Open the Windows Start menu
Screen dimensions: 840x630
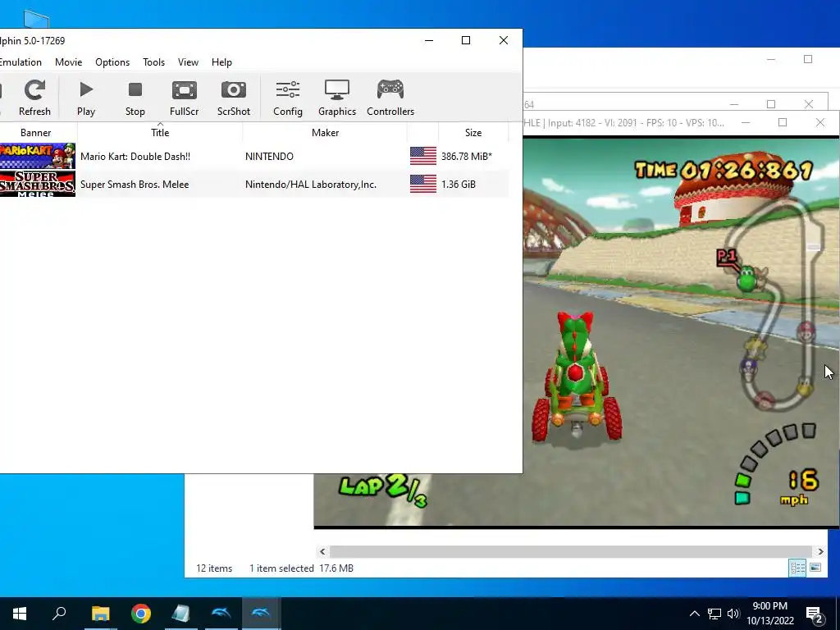[20, 614]
